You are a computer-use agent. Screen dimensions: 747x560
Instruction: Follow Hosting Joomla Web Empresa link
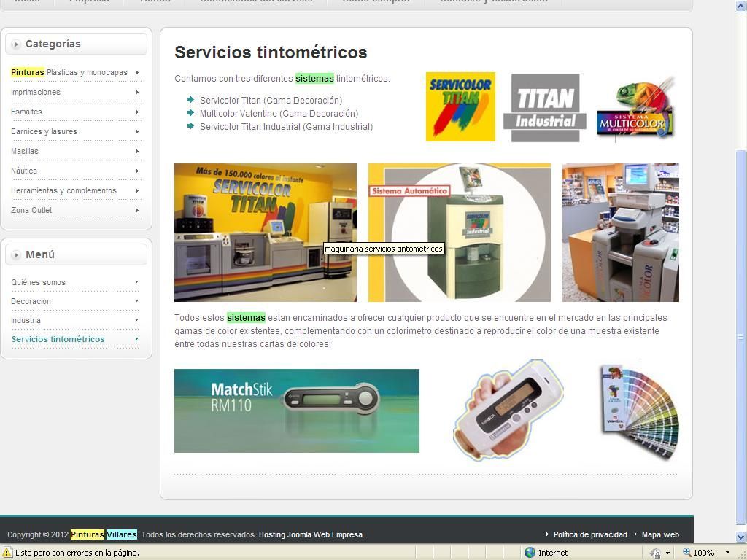coord(311,534)
